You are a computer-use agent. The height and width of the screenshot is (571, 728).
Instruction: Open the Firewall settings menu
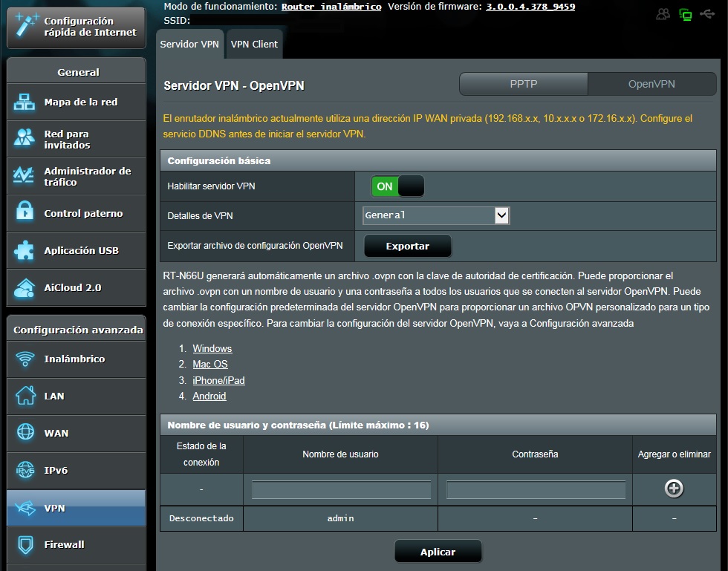point(77,544)
